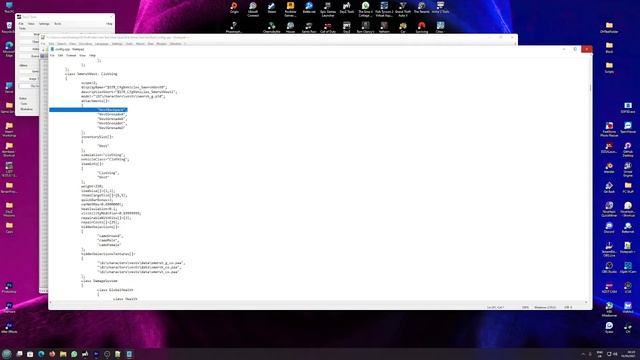
Task: Open the Windows Start button
Action: 7,354
